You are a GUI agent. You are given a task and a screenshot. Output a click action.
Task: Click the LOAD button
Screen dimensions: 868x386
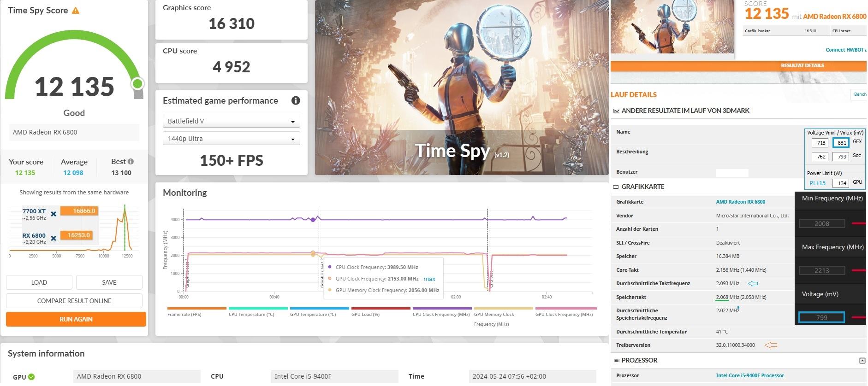[x=39, y=282]
